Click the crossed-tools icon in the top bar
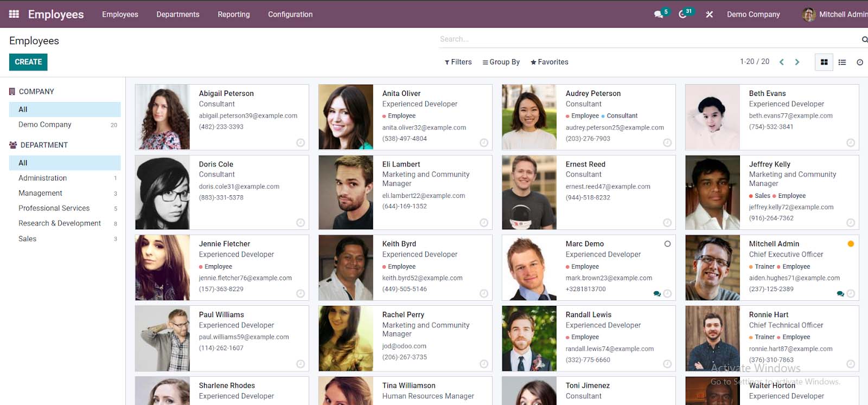Viewport: 868px width, 405px height. coord(709,15)
